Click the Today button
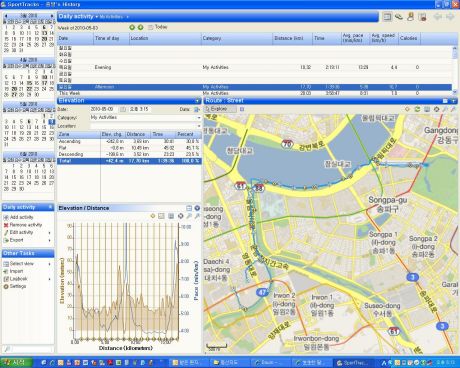460x368 pixels. pos(157,27)
